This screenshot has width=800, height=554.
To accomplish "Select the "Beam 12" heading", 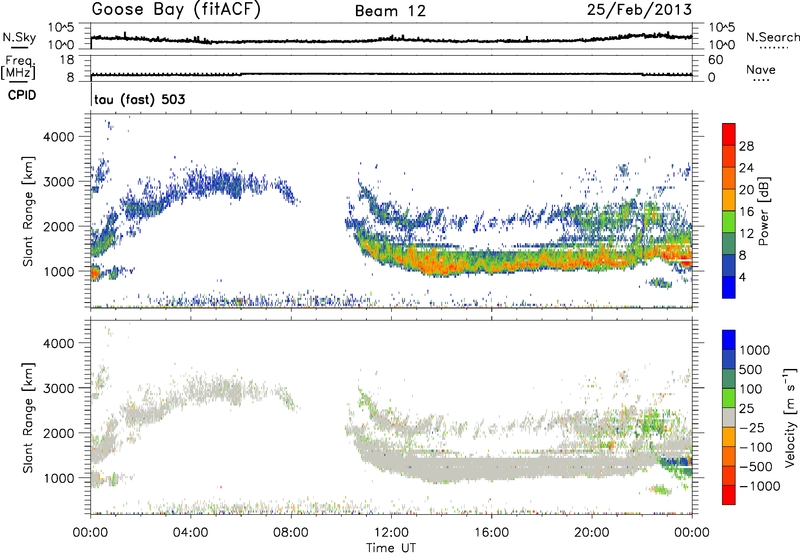I will click(x=390, y=11).
